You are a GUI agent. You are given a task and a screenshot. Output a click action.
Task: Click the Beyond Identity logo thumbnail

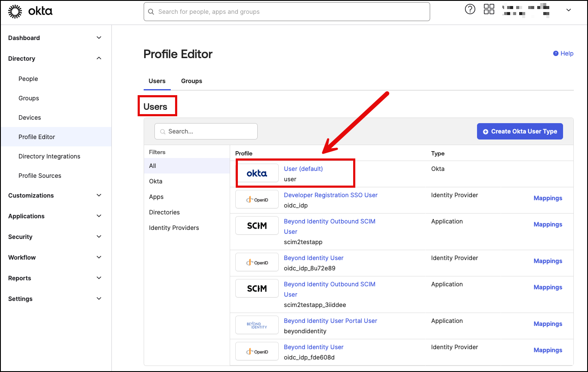257,325
